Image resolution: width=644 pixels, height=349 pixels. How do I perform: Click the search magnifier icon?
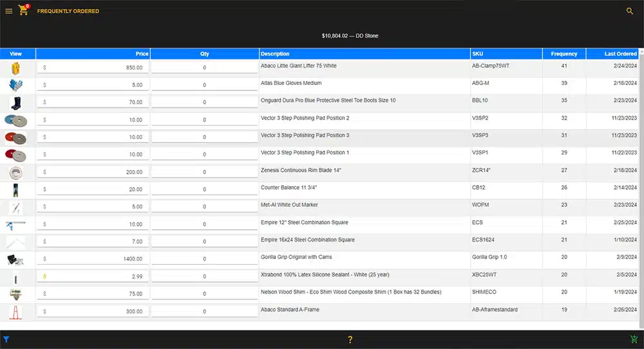coord(630,11)
